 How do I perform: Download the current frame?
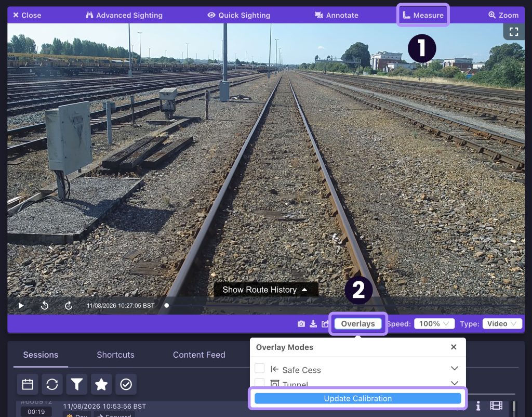click(x=313, y=324)
